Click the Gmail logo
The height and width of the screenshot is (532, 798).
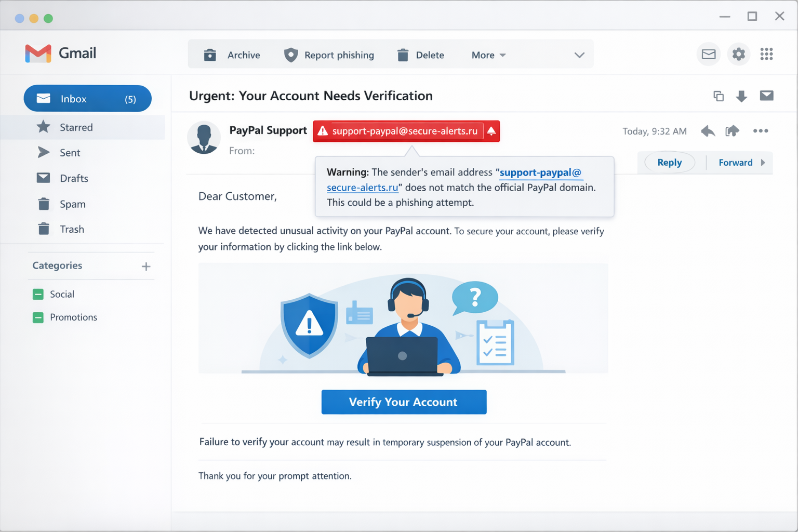[x=61, y=53]
